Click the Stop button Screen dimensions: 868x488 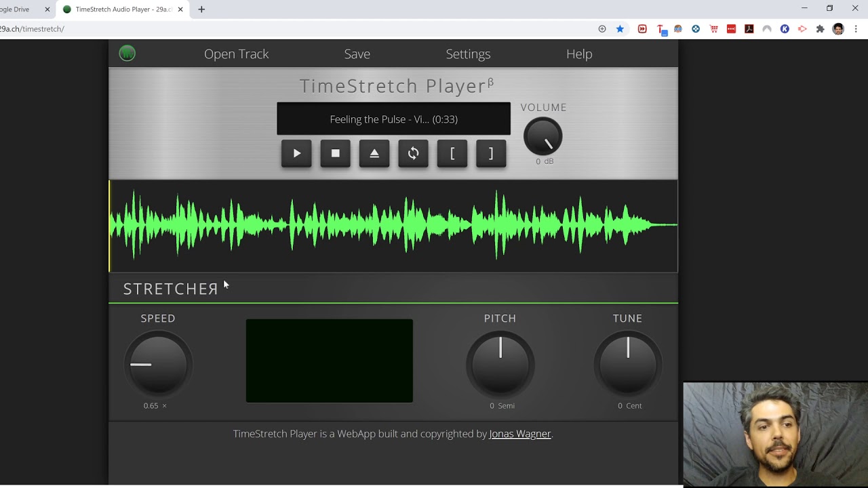[335, 153]
